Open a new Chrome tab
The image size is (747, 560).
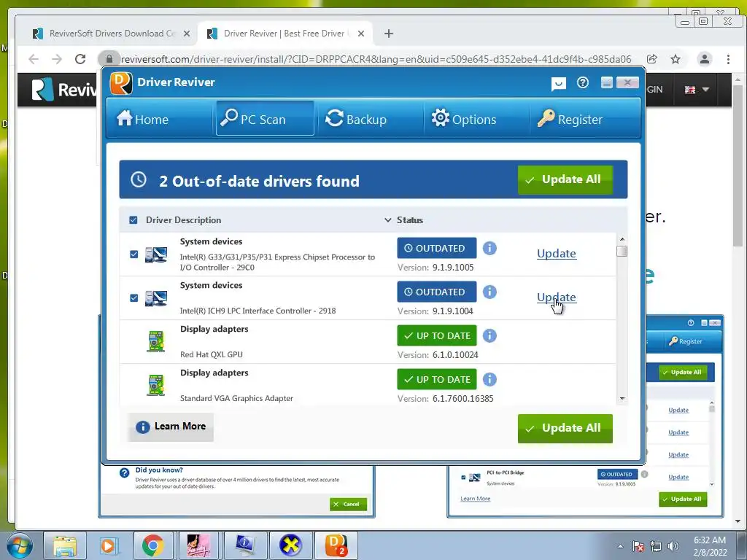click(x=389, y=34)
